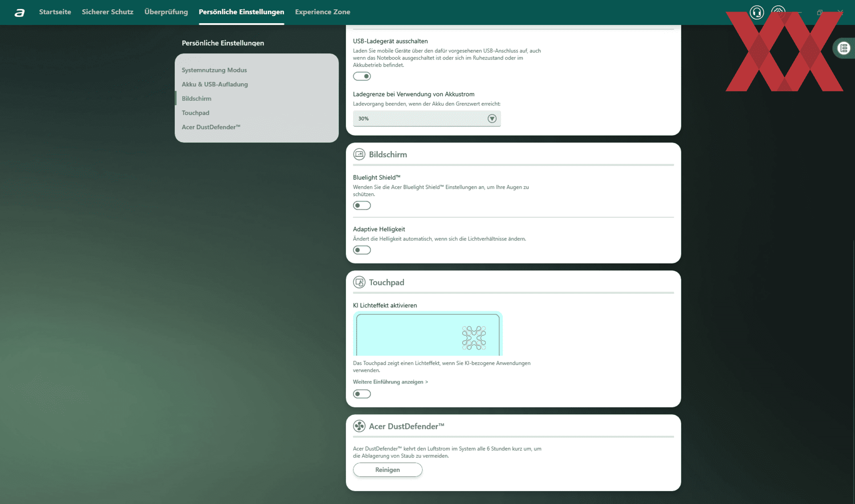The width and height of the screenshot is (855, 504).
Task: Click the KI Lichteffekt aktivieren label
Action: pos(385,305)
